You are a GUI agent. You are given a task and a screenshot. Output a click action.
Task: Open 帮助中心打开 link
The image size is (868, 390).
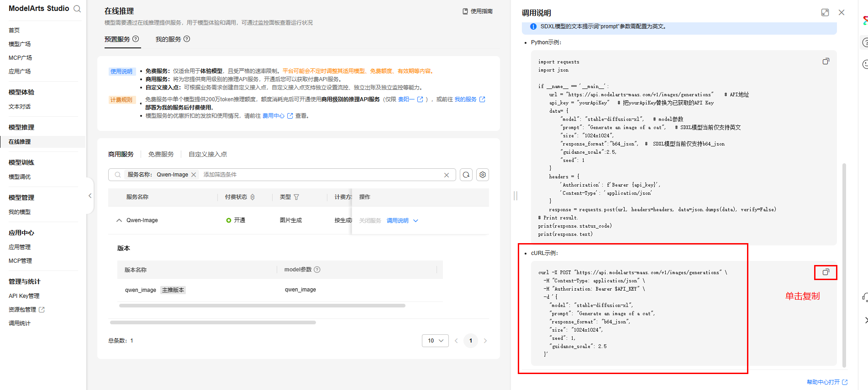tap(827, 382)
